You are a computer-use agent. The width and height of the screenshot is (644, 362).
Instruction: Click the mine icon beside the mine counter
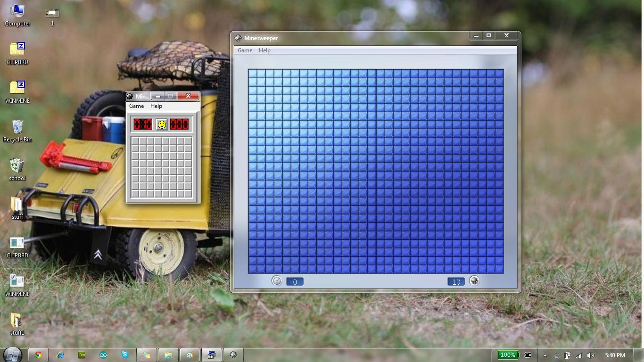[x=474, y=281]
